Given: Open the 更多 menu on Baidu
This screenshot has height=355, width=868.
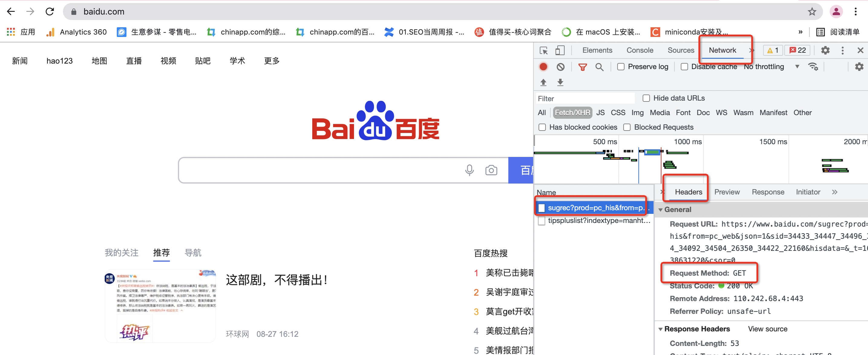Looking at the screenshot, I should (x=272, y=61).
